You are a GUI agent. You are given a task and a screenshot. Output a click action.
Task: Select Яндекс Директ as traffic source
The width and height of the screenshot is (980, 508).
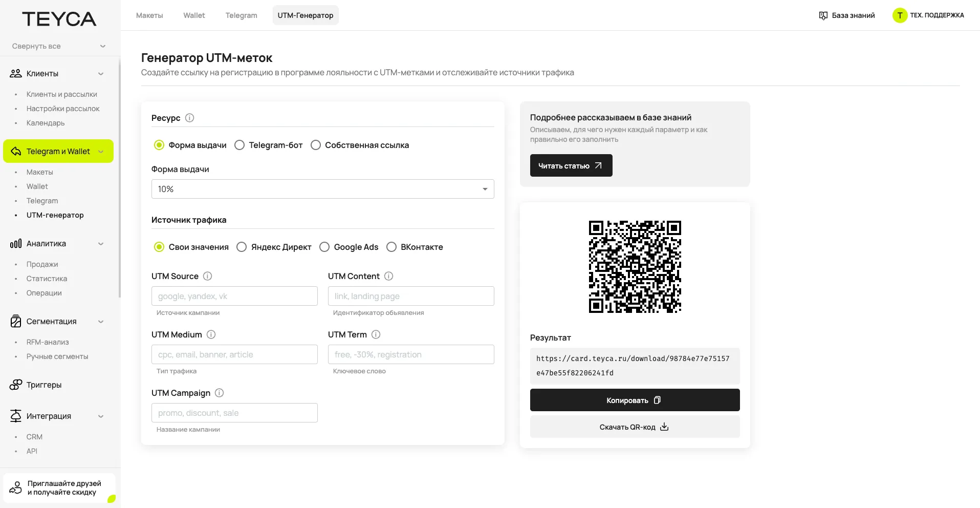(x=242, y=247)
